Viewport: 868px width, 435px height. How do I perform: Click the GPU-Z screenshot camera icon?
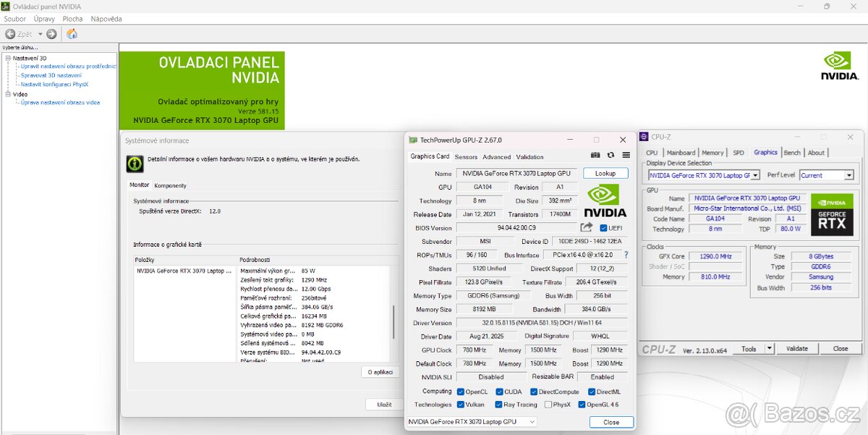(595, 155)
